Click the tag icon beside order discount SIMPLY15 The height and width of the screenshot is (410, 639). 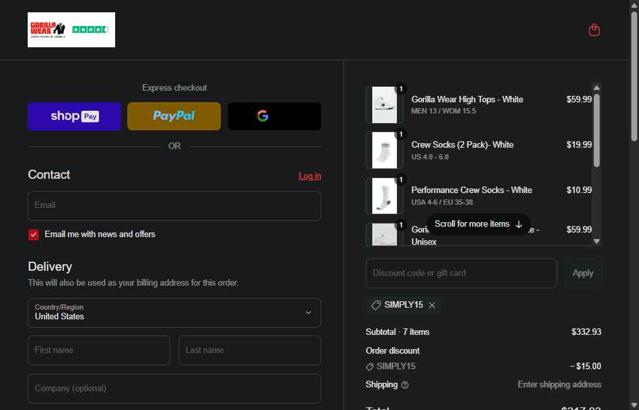(370, 366)
